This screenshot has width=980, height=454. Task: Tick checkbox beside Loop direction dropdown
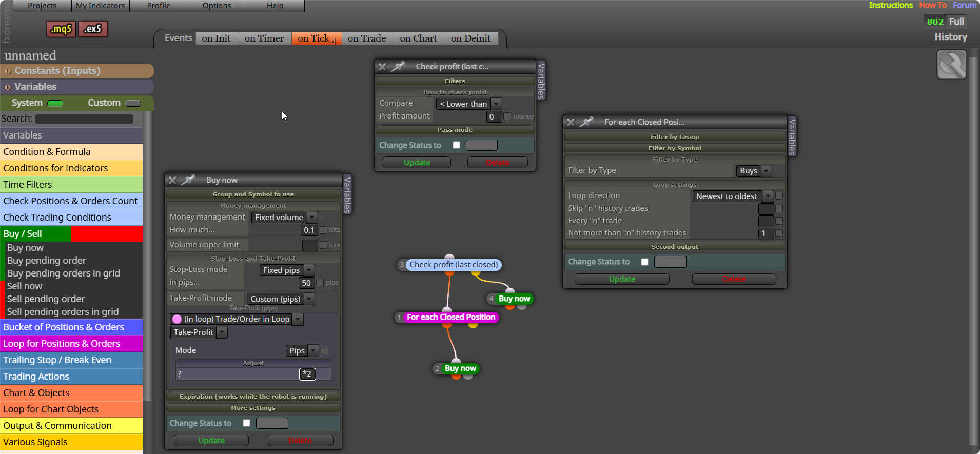[779, 196]
